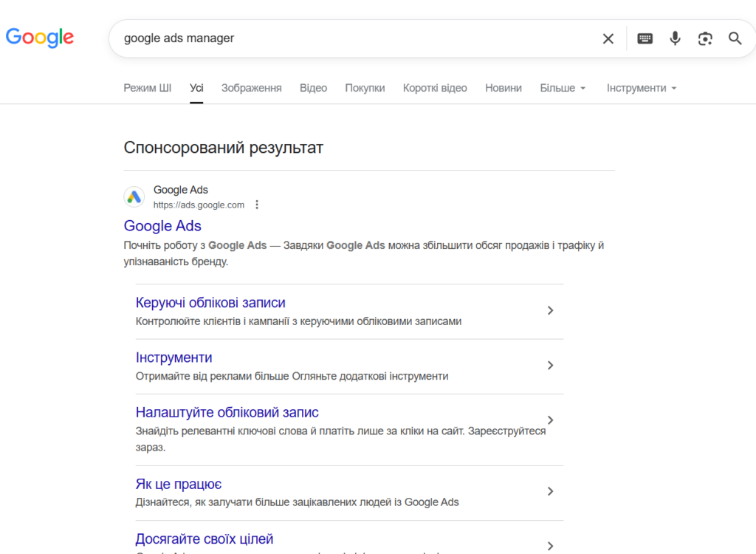
Task: Open search by image camera icon
Action: coord(705,38)
